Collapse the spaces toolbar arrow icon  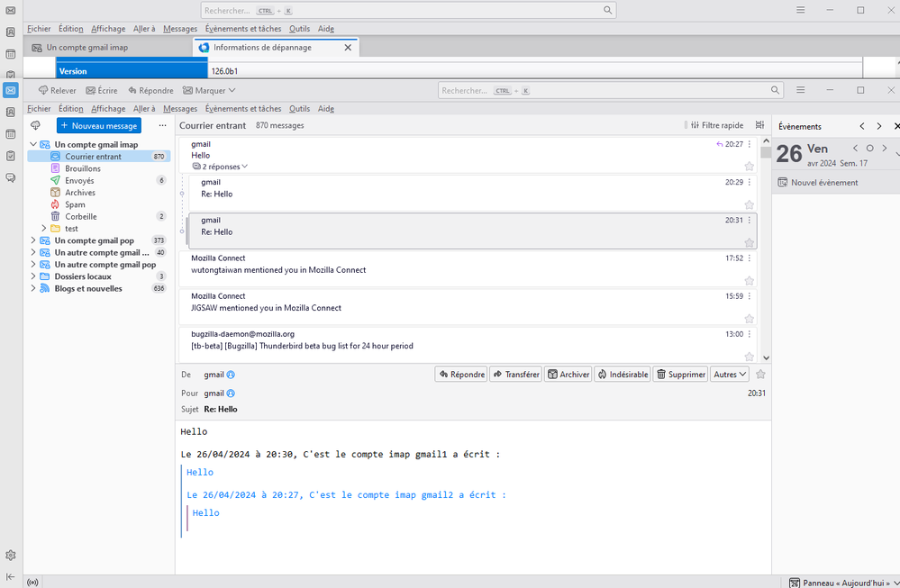[10, 576]
